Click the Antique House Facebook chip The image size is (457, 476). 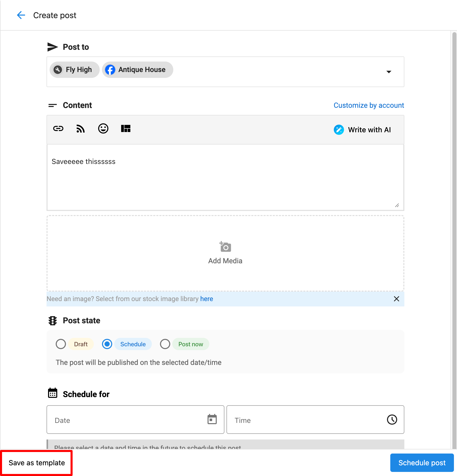[x=138, y=70]
